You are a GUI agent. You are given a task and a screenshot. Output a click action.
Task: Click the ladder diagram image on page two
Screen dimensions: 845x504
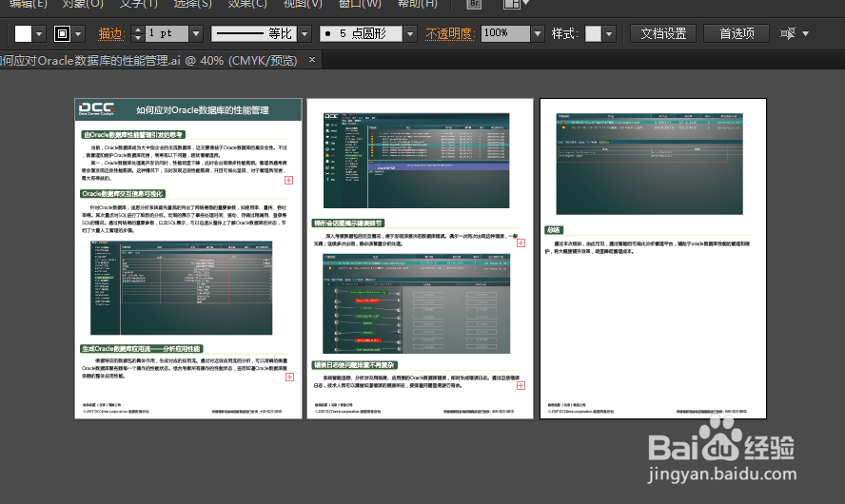416,303
